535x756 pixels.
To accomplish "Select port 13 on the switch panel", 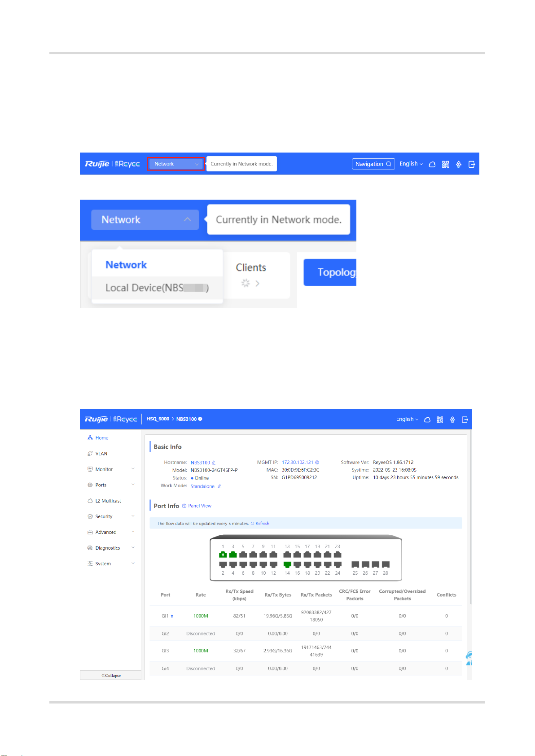I will pyautogui.click(x=287, y=555).
